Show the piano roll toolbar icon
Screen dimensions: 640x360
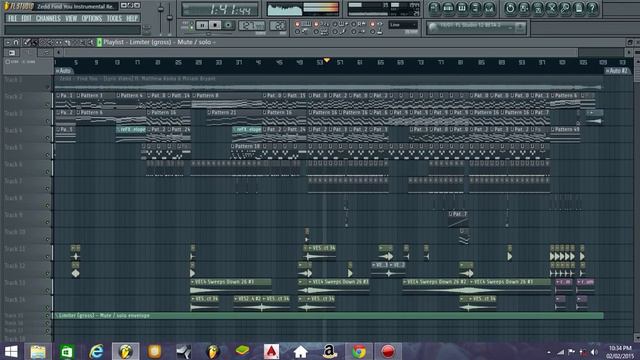462,8
